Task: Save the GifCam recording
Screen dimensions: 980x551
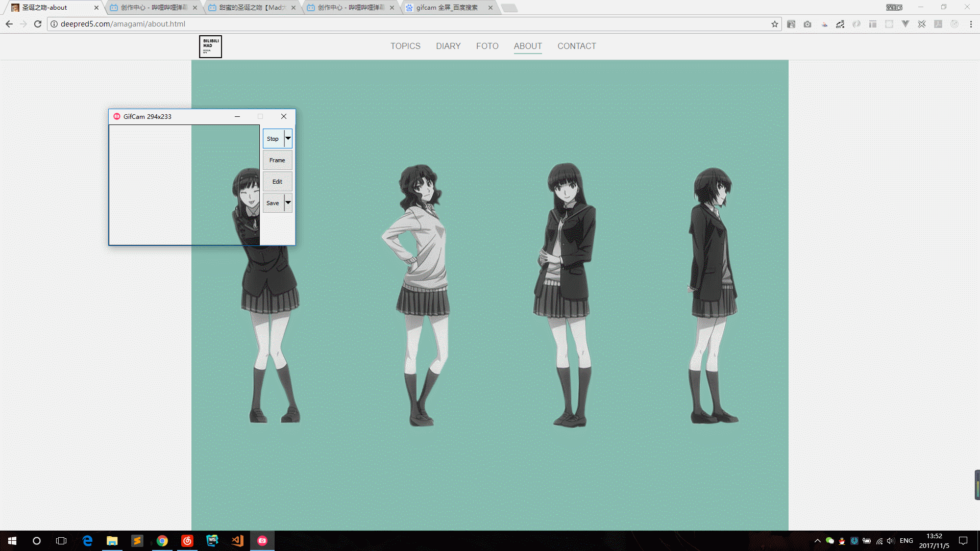Action: pos(273,203)
